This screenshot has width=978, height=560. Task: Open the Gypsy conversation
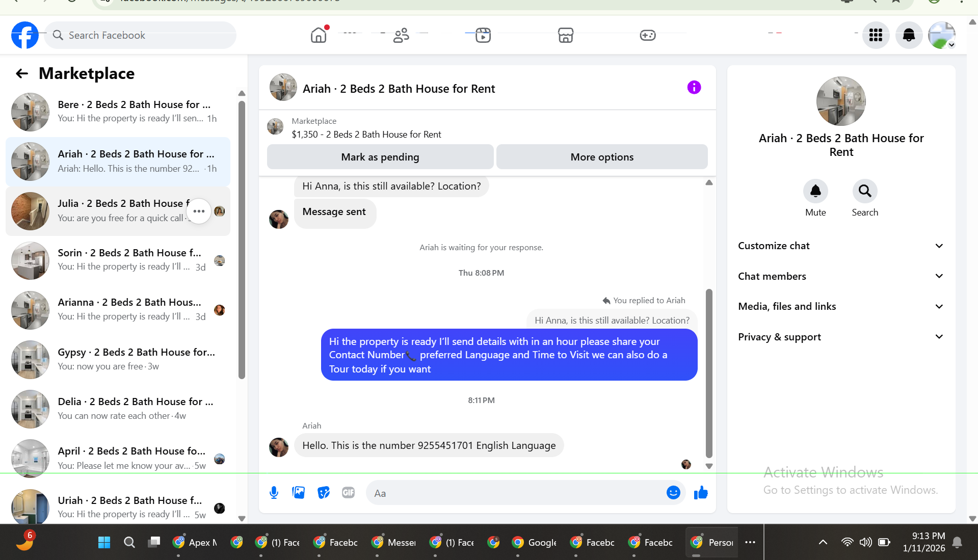point(118,359)
